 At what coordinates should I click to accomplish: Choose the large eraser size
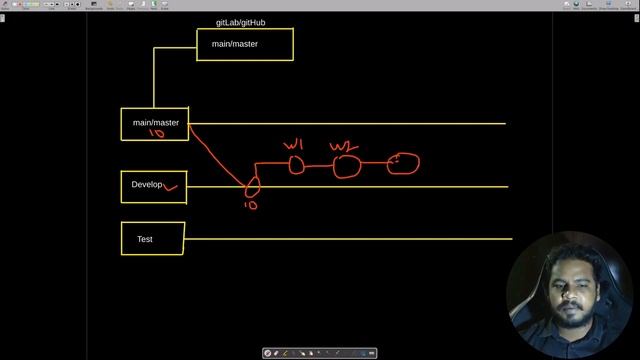coord(78,4)
